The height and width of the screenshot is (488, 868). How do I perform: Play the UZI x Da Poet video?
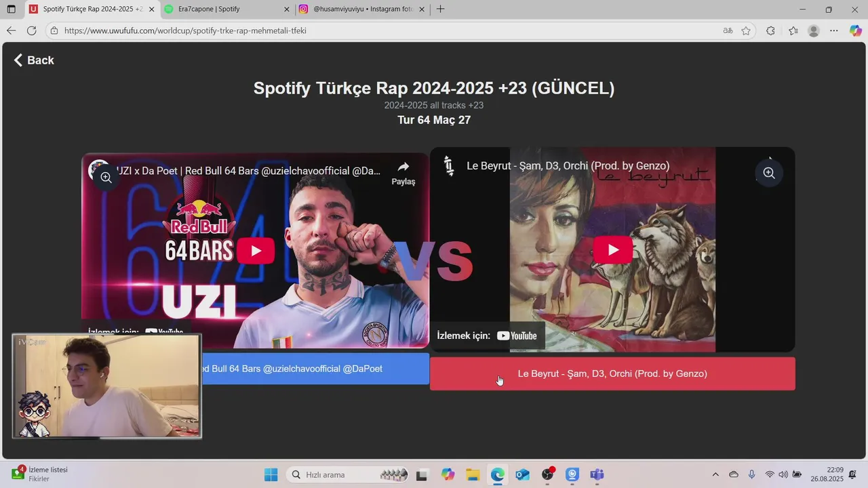(256, 251)
